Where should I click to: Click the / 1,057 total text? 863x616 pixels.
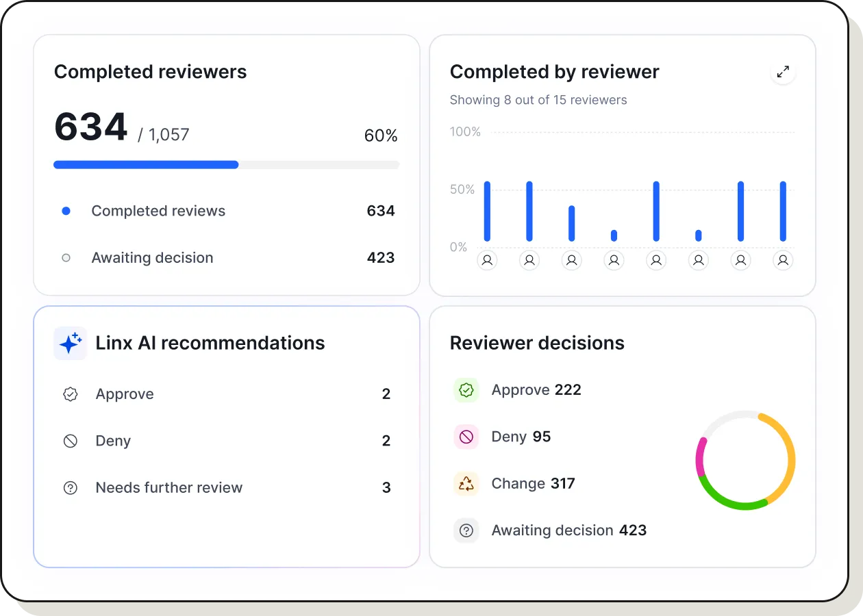pos(163,135)
